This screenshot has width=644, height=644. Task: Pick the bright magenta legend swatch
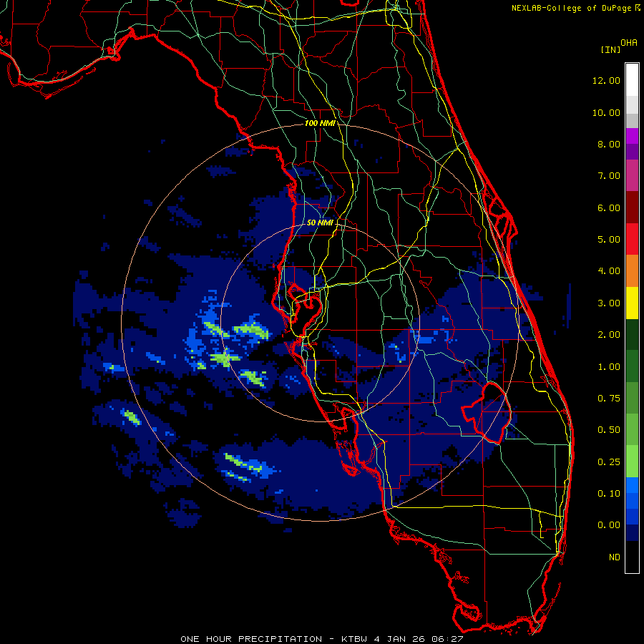(x=632, y=136)
